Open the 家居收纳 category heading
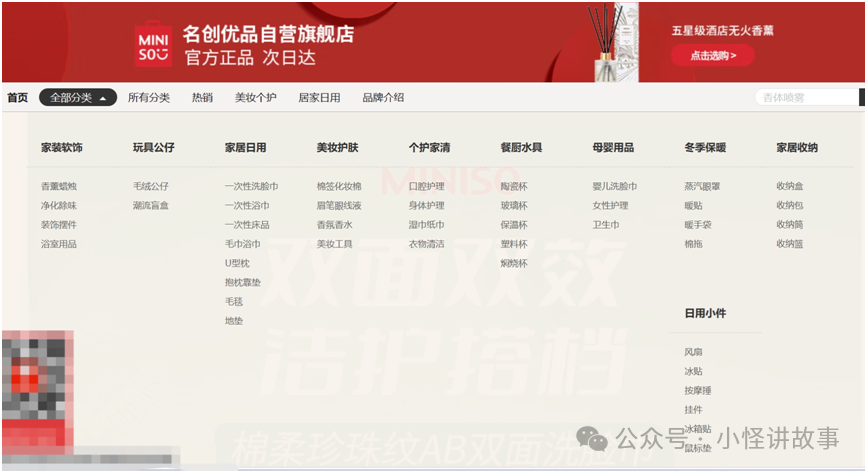 pos(797,147)
